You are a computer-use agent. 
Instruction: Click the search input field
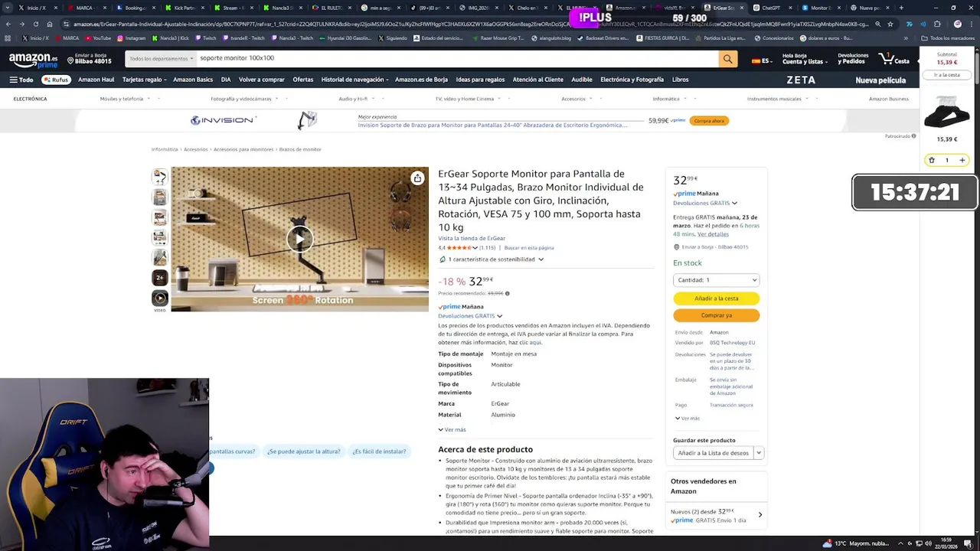(457, 59)
